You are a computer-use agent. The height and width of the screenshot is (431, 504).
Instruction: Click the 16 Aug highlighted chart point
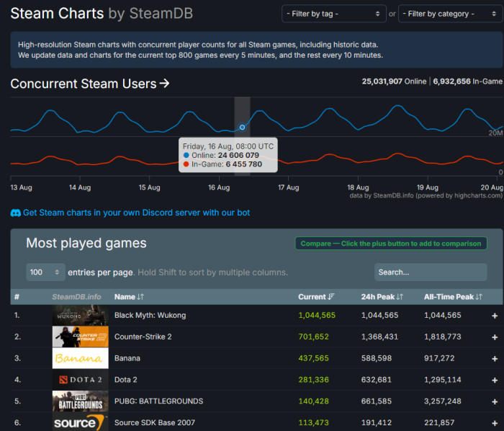[x=242, y=128]
